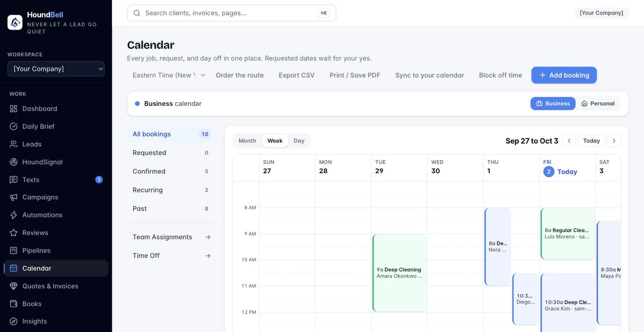The height and width of the screenshot is (332, 644).
Task: Open the green Deep Cleaning Amara Okonkwo event
Action: pos(399,273)
